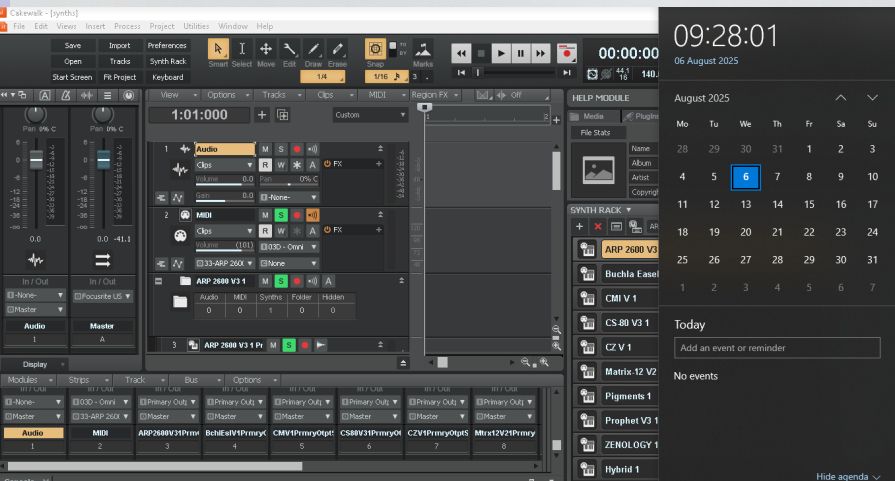Toggle input echo on Audio track
This screenshot has width=895, height=481.
[x=313, y=149]
